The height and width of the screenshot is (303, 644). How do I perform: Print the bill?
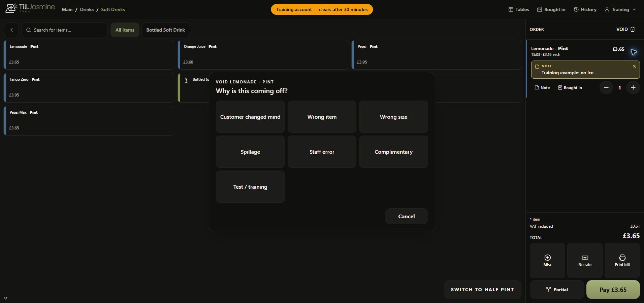pos(622,260)
